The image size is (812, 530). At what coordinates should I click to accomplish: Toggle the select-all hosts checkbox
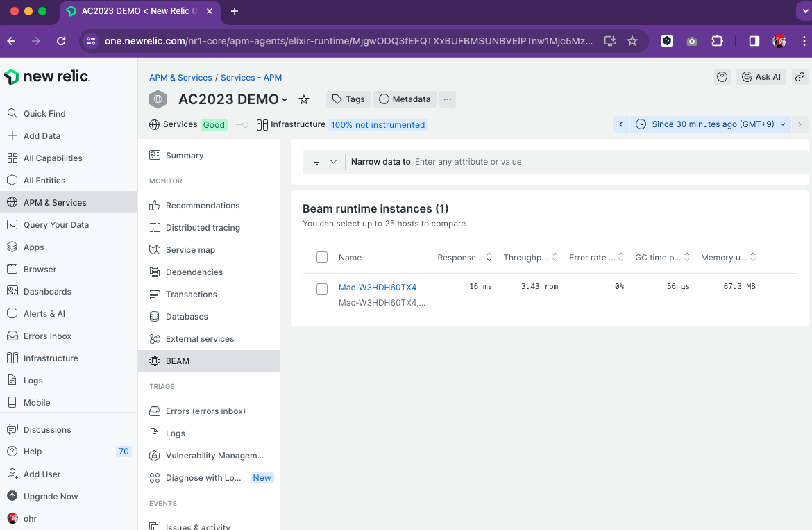pyautogui.click(x=322, y=257)
